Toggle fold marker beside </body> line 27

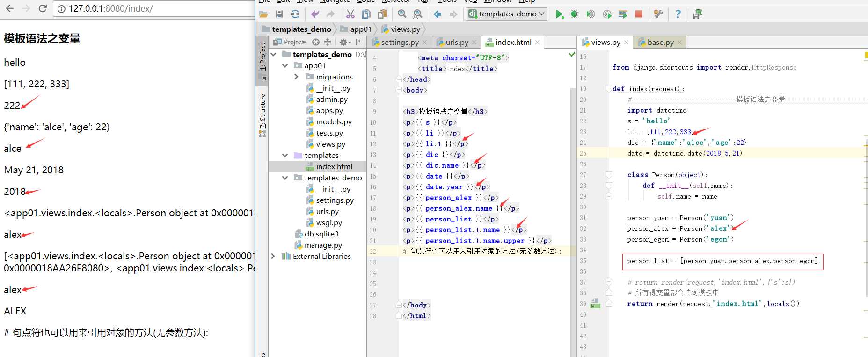pyautogui.click(x=399, y=305)
